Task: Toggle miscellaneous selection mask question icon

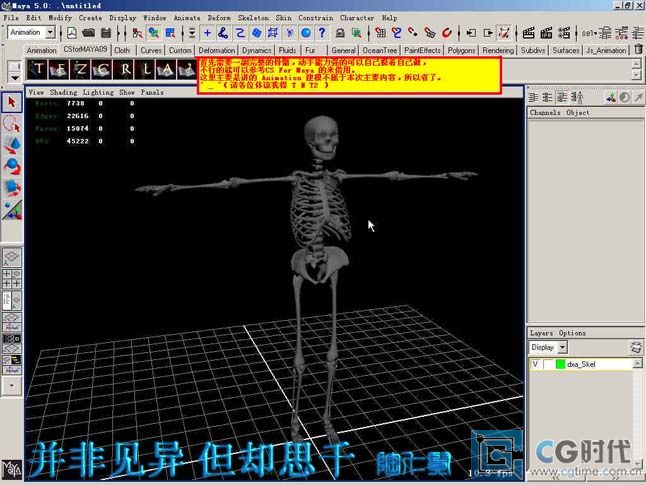Action: click(x=322, y=33)
